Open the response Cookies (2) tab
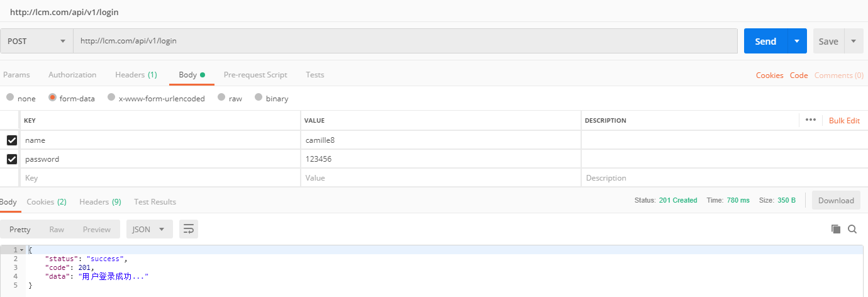868x297 pixels. [x=46, y=202]
